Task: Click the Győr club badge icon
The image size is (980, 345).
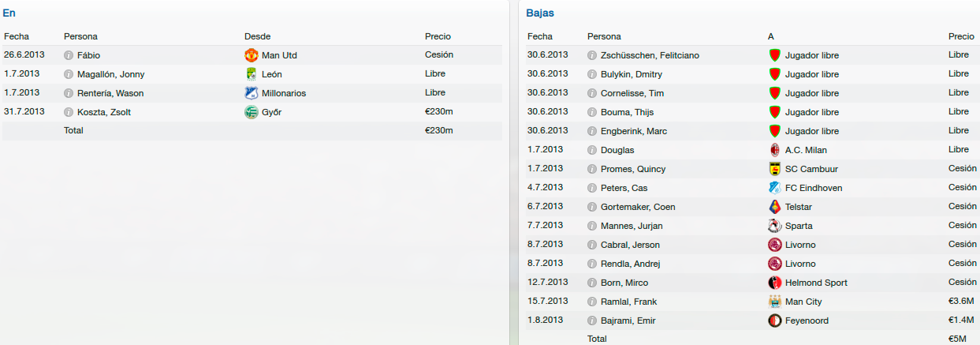Action: click(x=252, y=112)
